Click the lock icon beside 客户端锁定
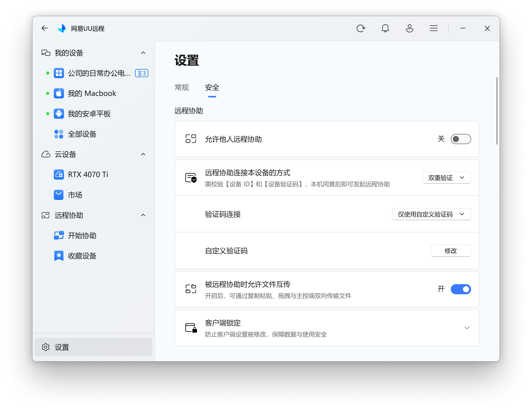Screen dimensions: 532x410 [191, 328]
